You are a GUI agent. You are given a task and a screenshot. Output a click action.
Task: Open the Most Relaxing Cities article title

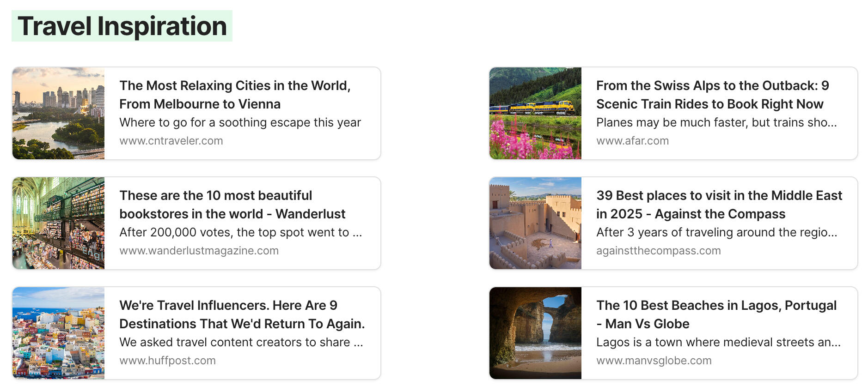(235, 95)
